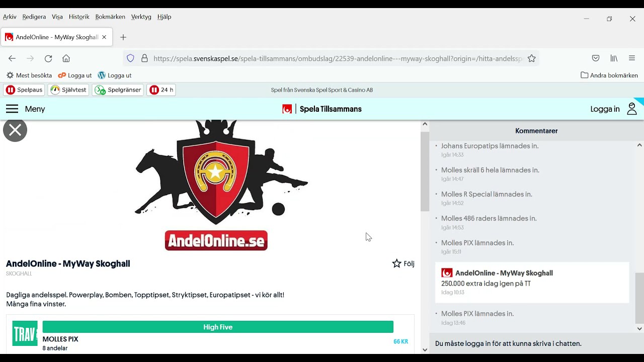Click the SKOGHALL location label

pos(19,274)
